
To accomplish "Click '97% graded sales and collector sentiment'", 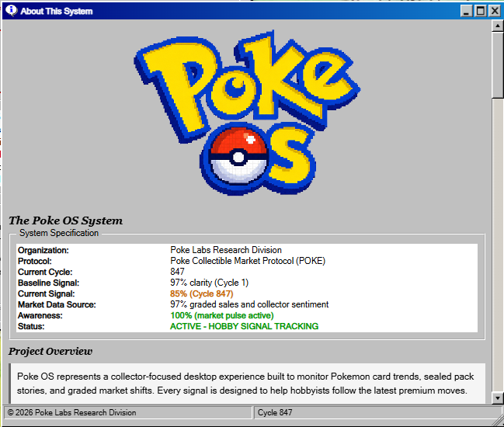I will coord(249,304).
